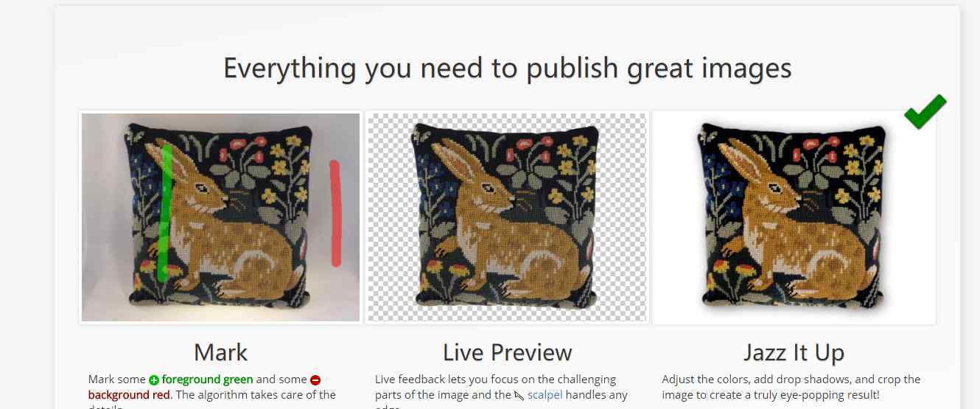This screenshot has height=409, width=980.
Task: Click the scalpel tool icon
Action: (x=519, y=396)
